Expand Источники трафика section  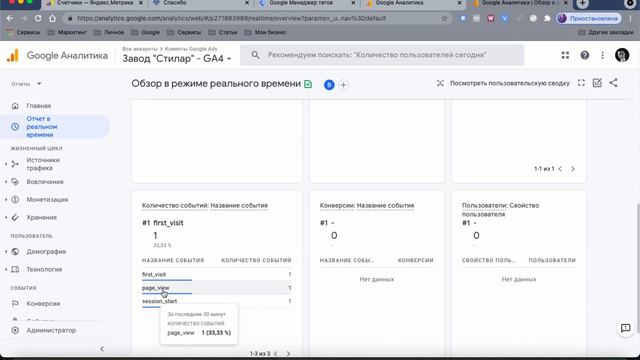tap(6, 164)
